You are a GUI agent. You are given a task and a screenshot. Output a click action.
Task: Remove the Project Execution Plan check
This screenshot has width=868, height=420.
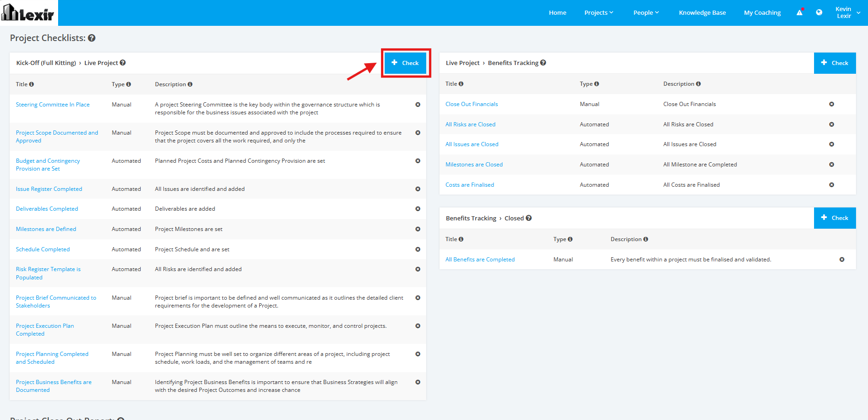click(x=418, y=326)
